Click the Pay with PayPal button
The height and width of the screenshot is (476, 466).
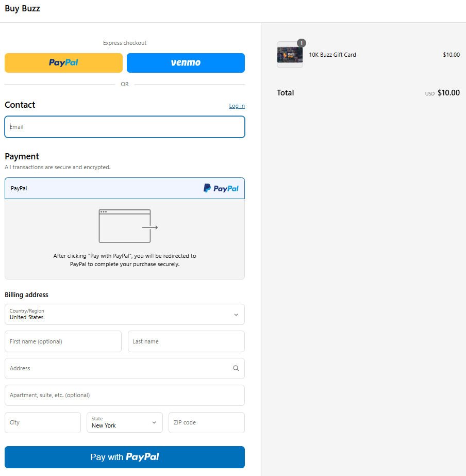click(125, 457)
